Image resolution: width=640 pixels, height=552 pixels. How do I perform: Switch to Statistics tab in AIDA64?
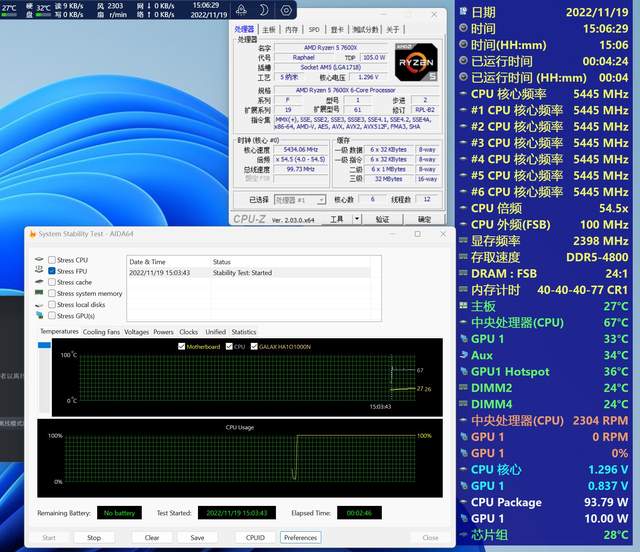coord(244,332)
